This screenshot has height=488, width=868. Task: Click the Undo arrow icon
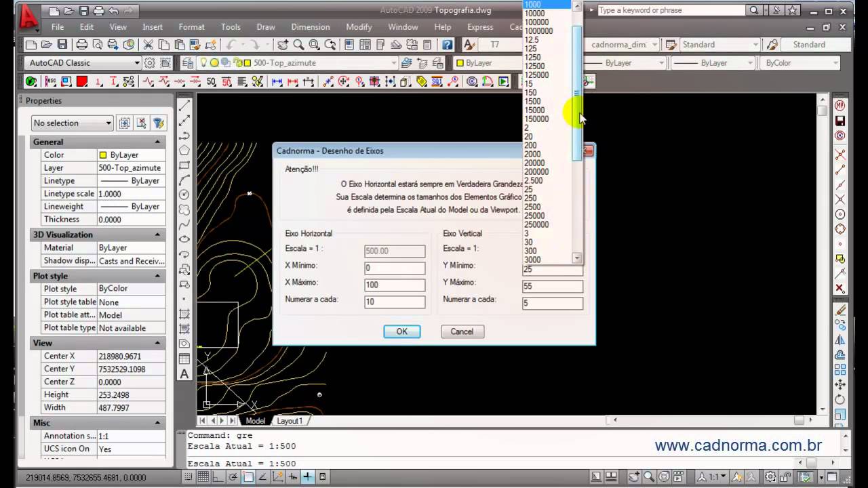click(x=113, y=11)
